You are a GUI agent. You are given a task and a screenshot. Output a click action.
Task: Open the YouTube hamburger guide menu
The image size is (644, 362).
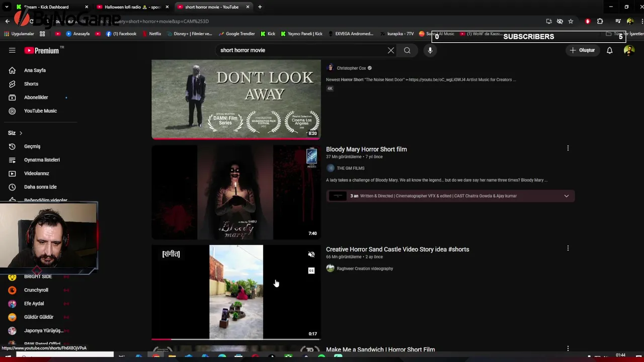pyautogui.click(x=12, y=50)
